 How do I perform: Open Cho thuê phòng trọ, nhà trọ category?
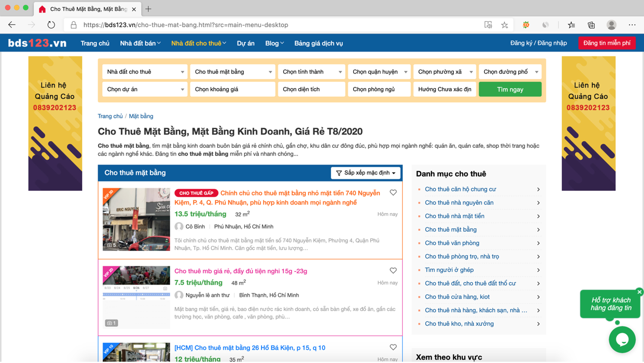point(462,256)
